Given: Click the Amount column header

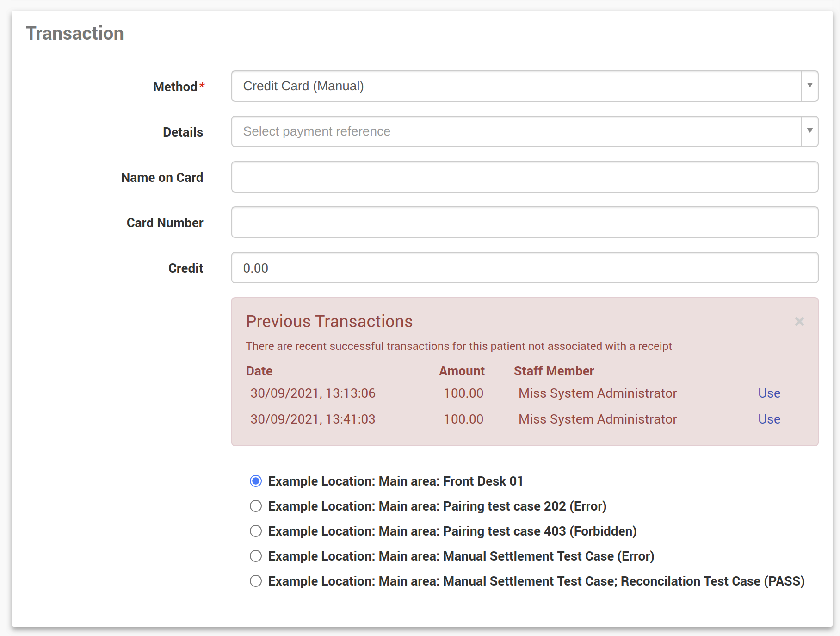Looking at the screenshot, I should (462, 371).
